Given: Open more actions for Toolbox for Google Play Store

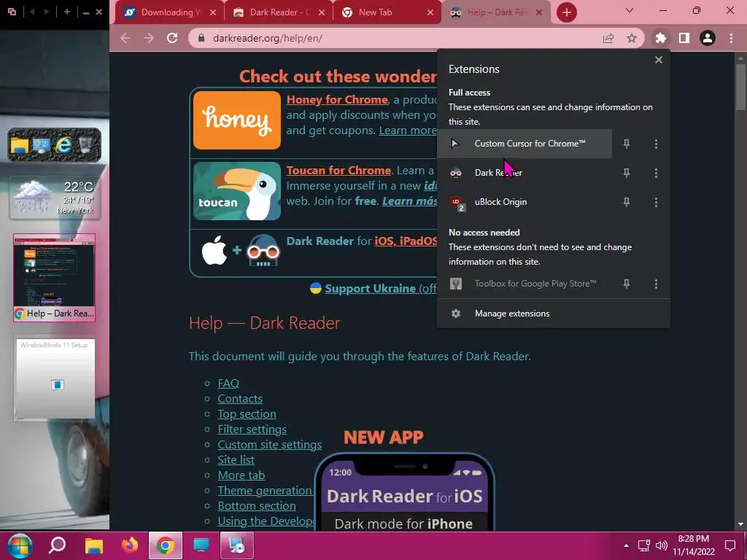Looking at the screenshot, I should (x=656, y=284).
